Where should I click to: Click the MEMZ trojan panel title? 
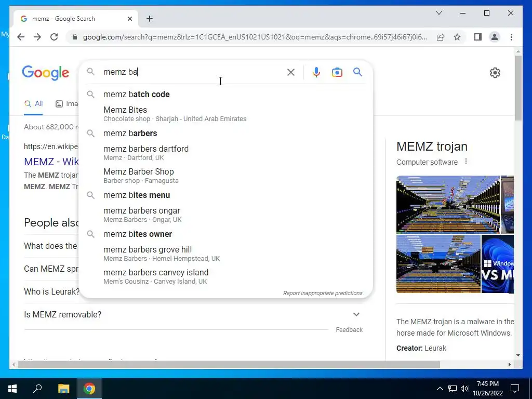(432, 147)
